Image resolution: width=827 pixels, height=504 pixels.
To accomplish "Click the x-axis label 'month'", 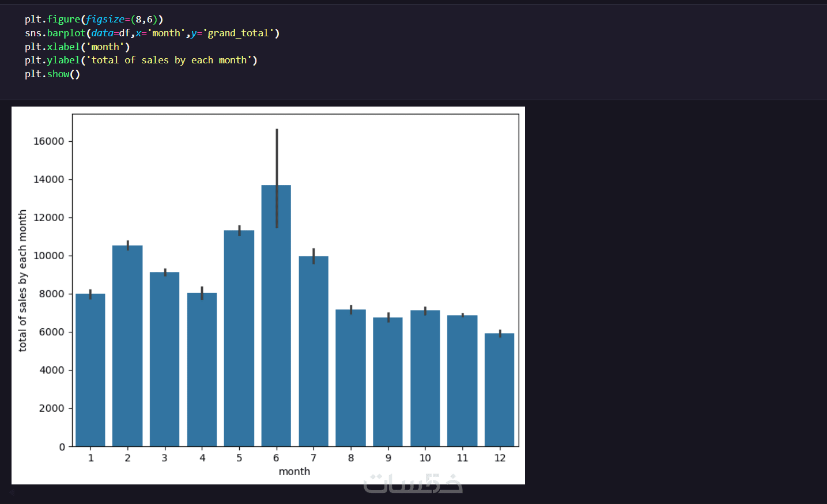I will pos(294,472).
